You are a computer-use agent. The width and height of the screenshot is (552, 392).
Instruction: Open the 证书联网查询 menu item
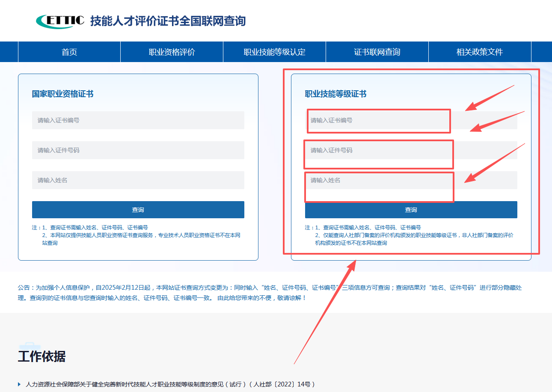377,52
